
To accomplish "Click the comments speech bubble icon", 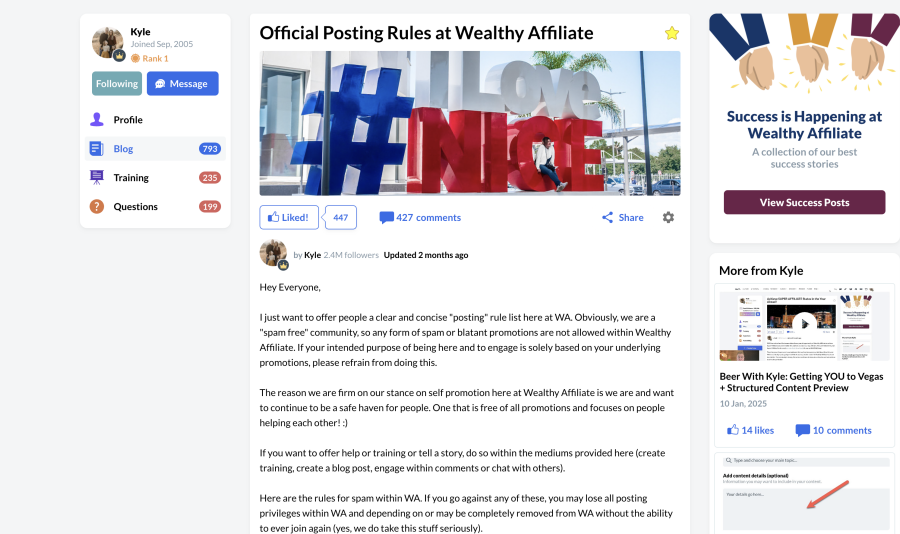I will click(x=386, y=217).
